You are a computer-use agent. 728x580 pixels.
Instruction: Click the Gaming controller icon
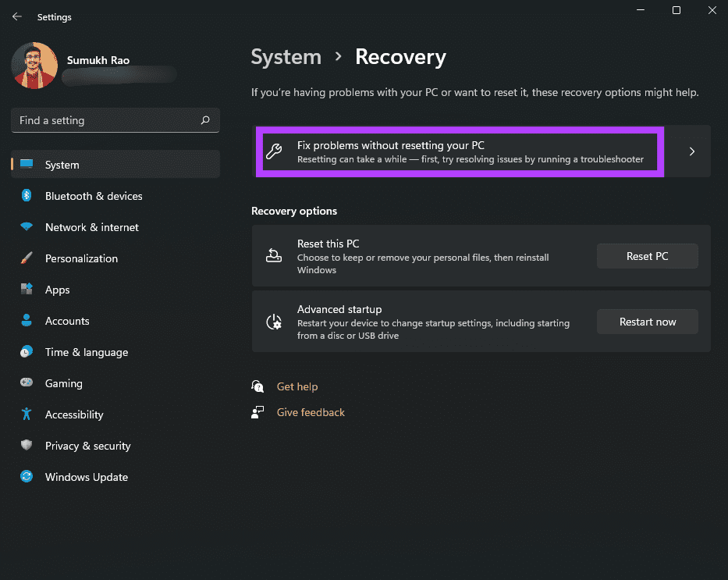point(27,383)
